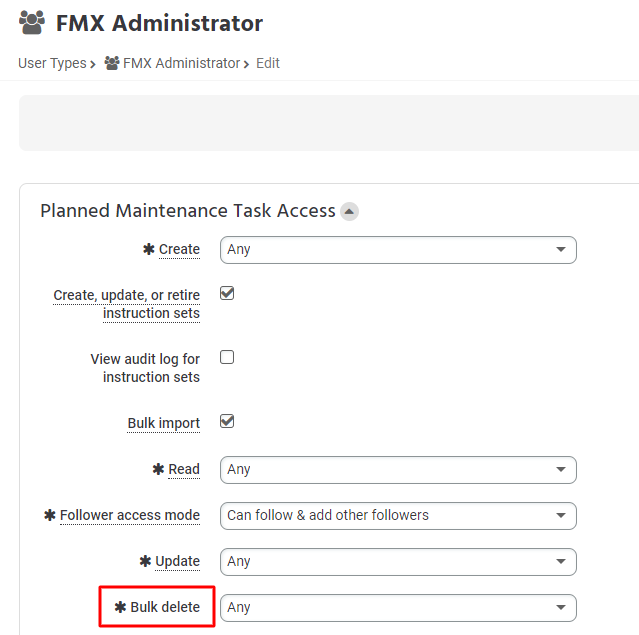639x635 pixels.
Task: Open the Update access dropdown
Action: 398,562
